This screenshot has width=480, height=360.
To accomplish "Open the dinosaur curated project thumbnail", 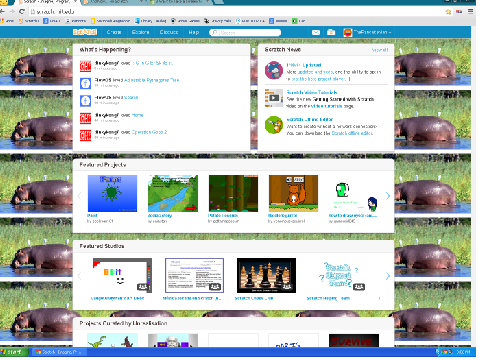I will click(x=112, y=340).
